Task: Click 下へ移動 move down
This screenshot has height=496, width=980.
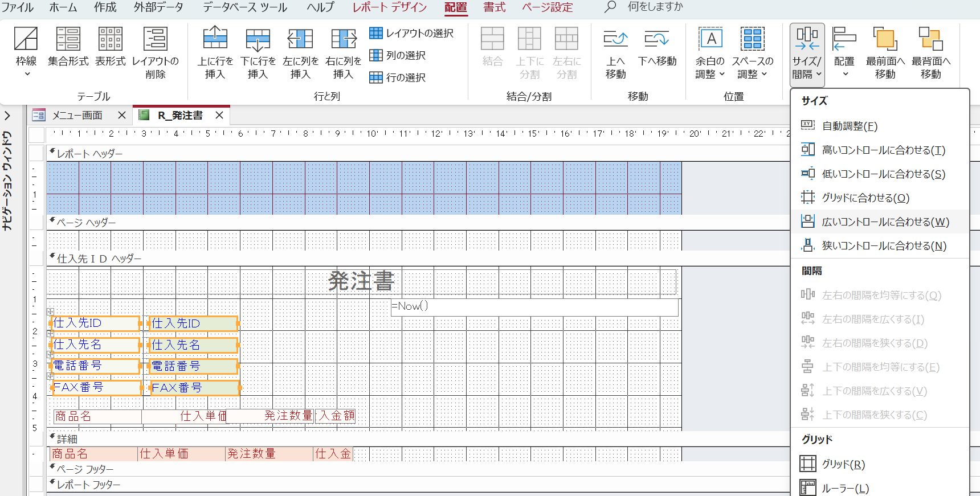Action: pyautogui.click(x=657, y=48)
